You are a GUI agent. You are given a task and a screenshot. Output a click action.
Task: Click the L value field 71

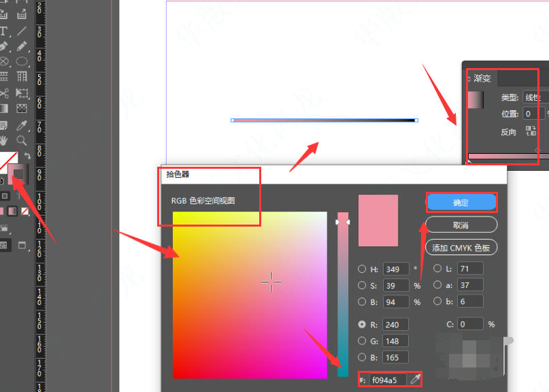pyautogui.click(x=470, y=269)
